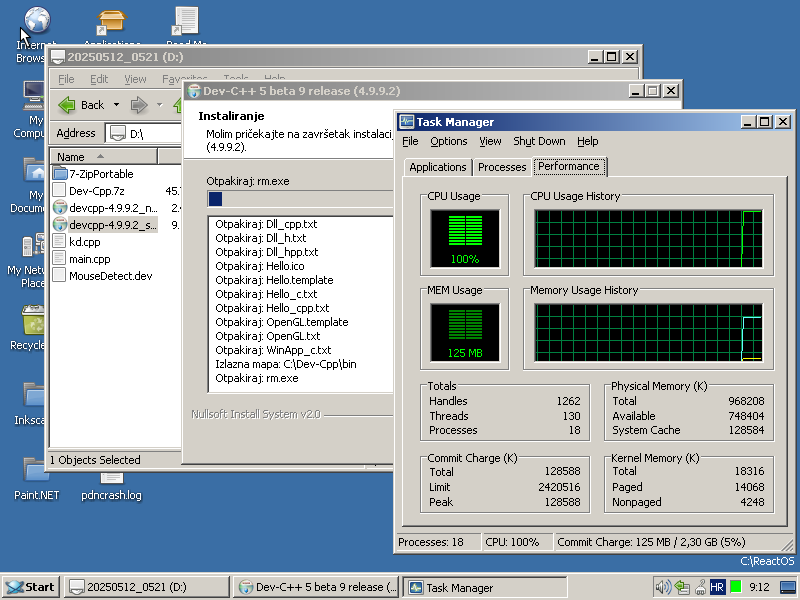800x600 pixels.
Task: Click the Dev-C++ installer title bar icon
Action: coord(194,91)
